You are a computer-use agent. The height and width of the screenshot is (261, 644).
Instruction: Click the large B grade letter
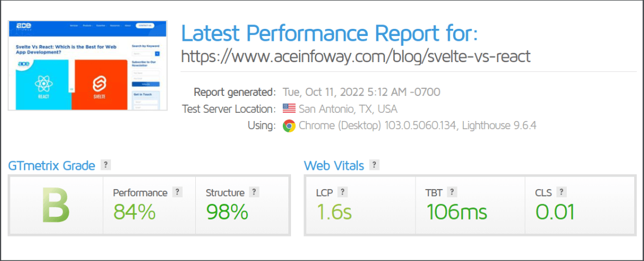pyautogui.click(x=55, y=205)
